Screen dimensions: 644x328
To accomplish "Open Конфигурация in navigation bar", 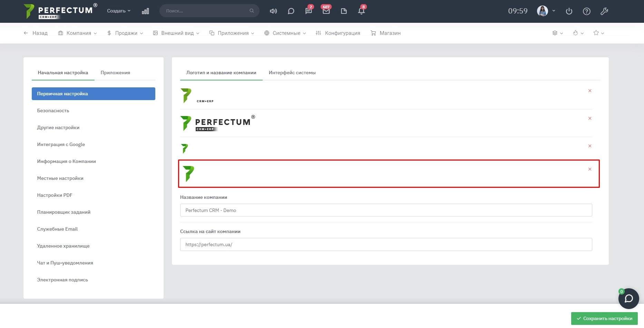I will [338, 33].
